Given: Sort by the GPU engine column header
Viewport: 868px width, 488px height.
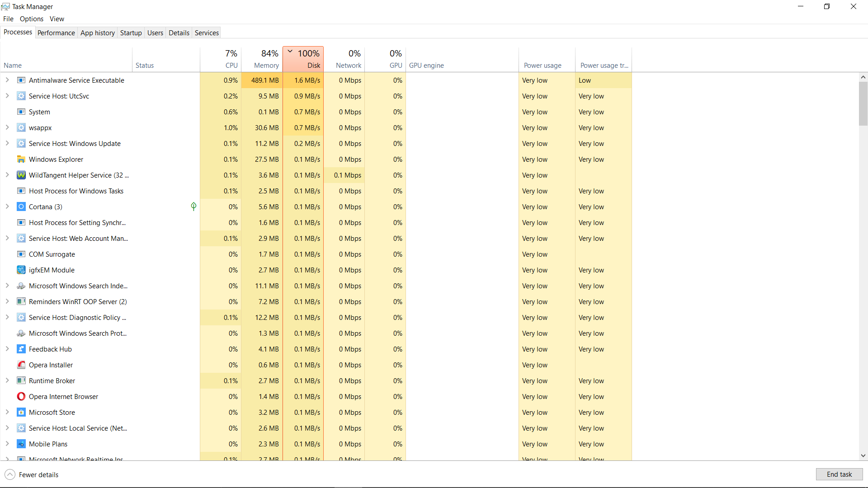Looking at the screenshot, I should [462, 59].
